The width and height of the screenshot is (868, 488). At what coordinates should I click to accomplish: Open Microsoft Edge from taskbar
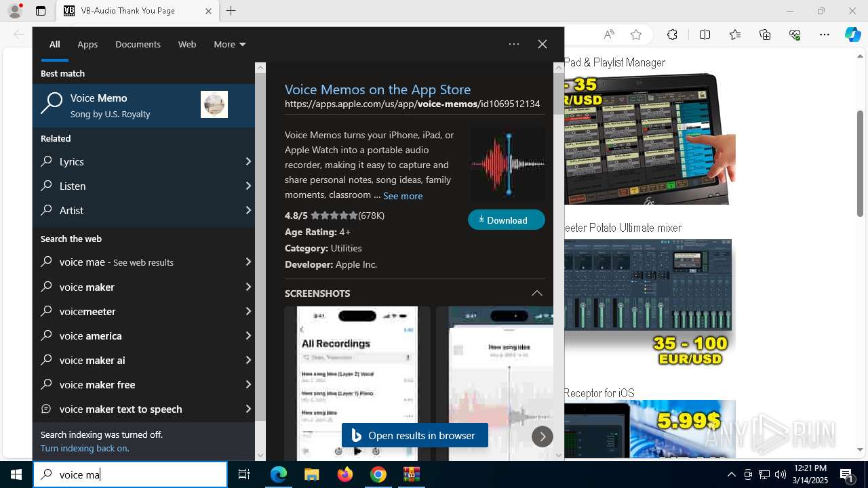279,474
